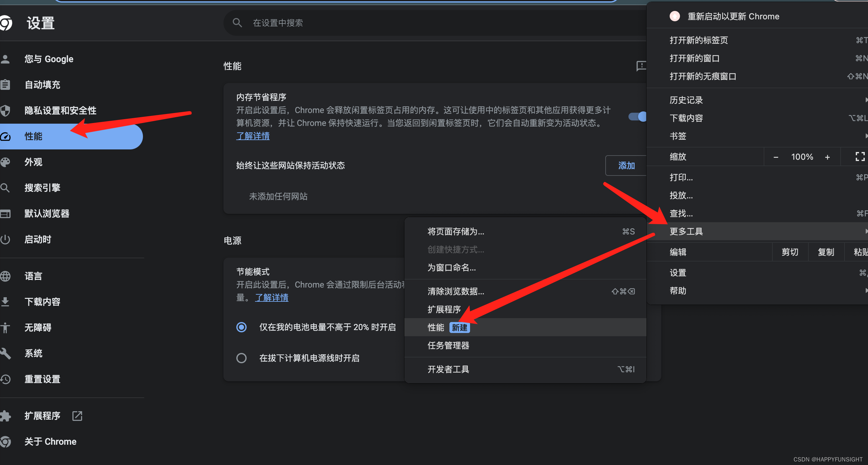
Task: Select 仅在我的电池电量不高于 20% 时开启 radio
Action: coord(241,327)
